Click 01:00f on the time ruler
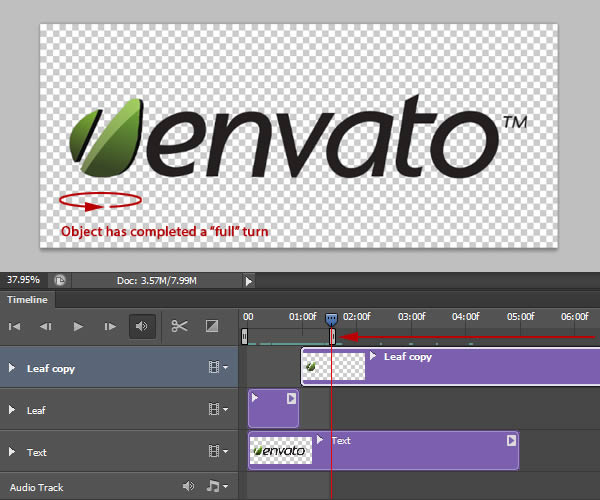Viewport: 600px width, 500px height. pos(303,317)
